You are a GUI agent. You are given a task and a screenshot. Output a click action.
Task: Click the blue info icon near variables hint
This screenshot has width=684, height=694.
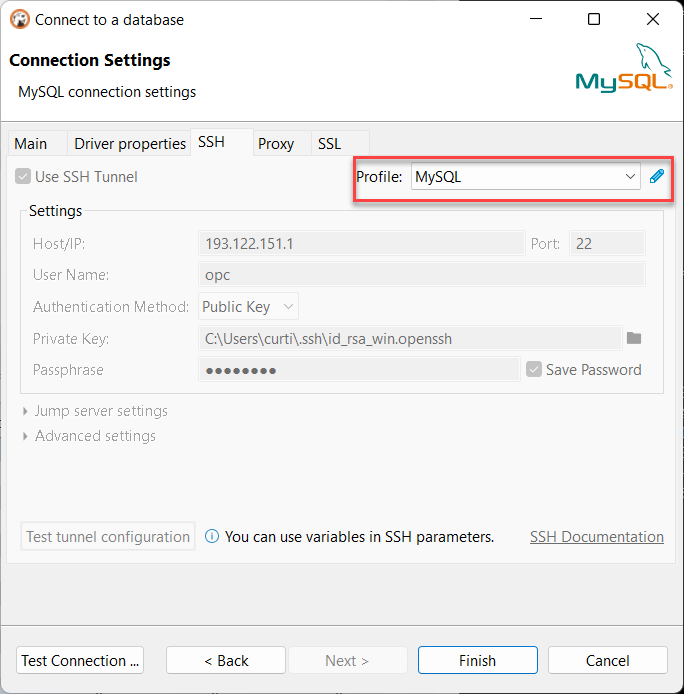point(212,537)
